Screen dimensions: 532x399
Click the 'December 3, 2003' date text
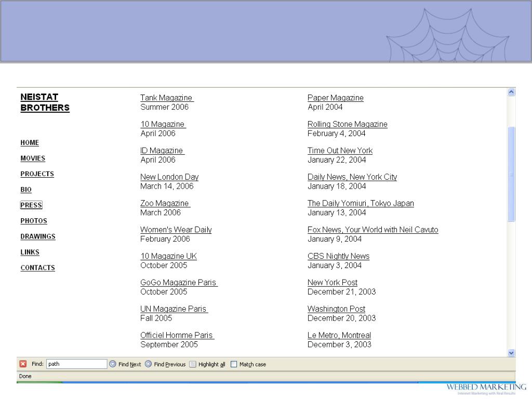tap(339, 345)
